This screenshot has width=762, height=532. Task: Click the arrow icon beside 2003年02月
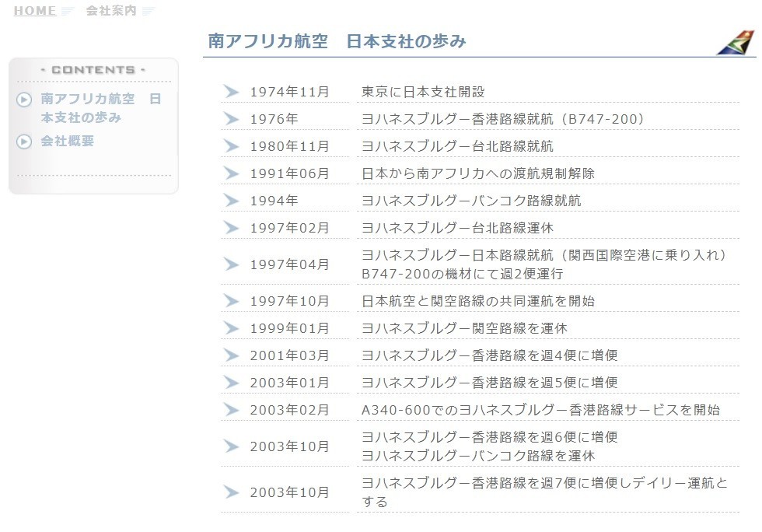pos(232,410)
